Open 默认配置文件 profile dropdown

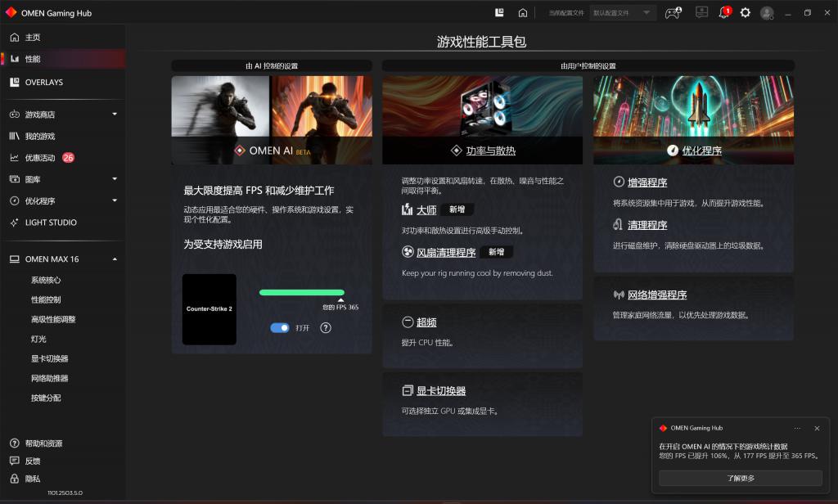(622, 13)
